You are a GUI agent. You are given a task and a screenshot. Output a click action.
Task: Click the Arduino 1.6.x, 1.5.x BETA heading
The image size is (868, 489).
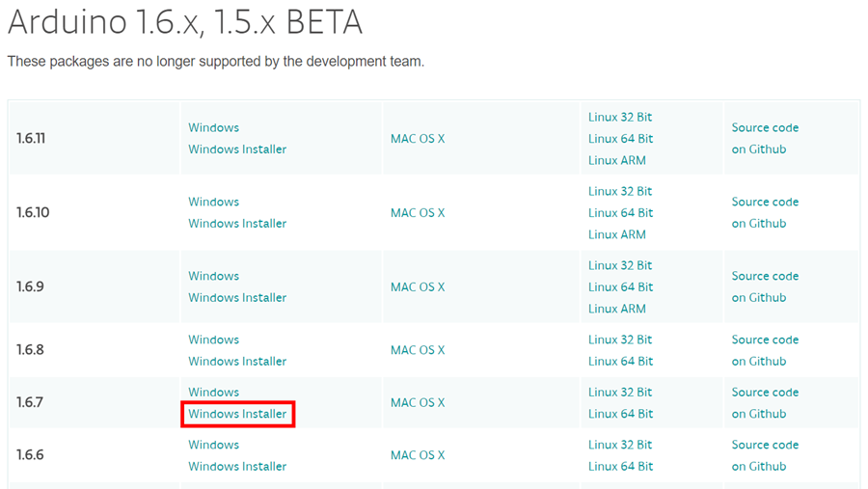coord(185,22)
